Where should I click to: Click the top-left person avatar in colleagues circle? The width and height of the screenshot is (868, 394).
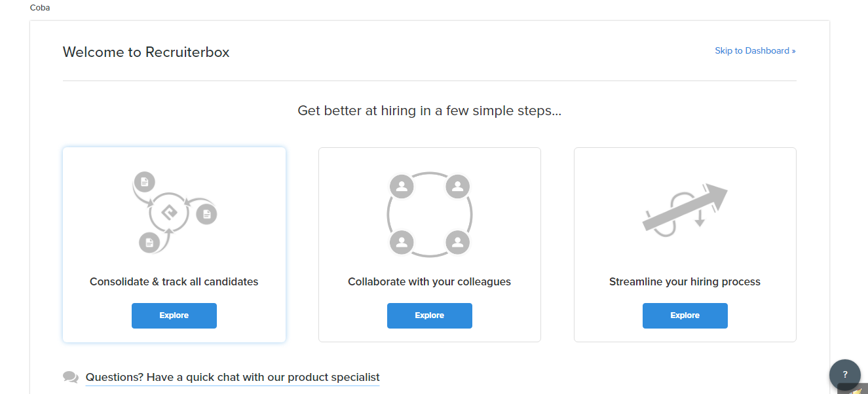click(x=402, y=187)
